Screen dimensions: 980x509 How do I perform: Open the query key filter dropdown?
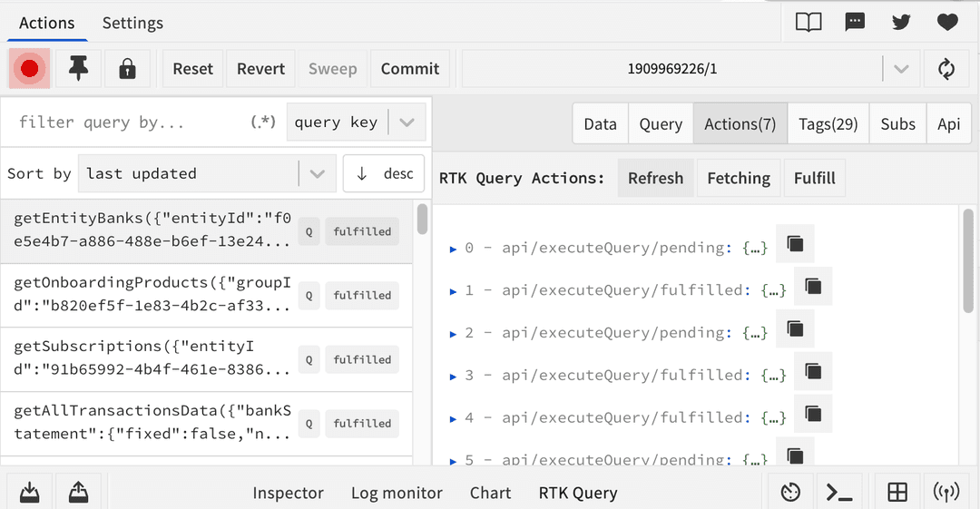(x=357, y=122)
